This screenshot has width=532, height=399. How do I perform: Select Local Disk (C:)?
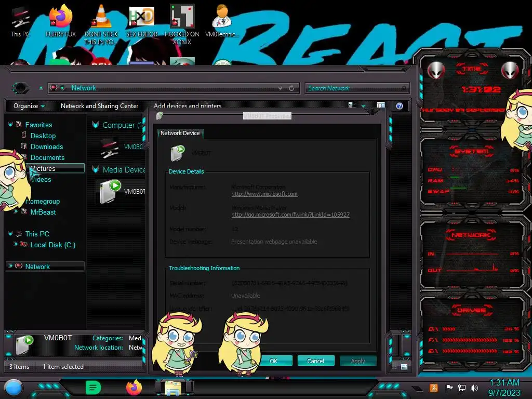point(52,245)
